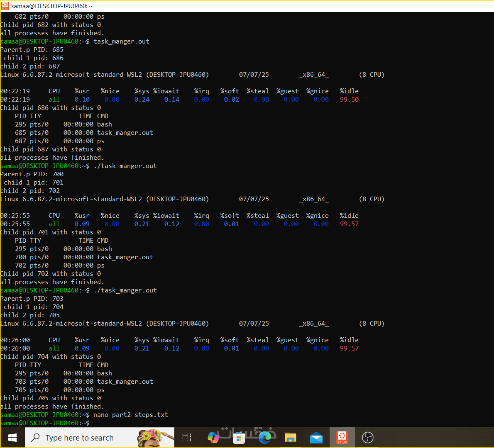Click the 'nano part2_steps.txt' command
Screen dimensions: 494x448
point(131,415)
